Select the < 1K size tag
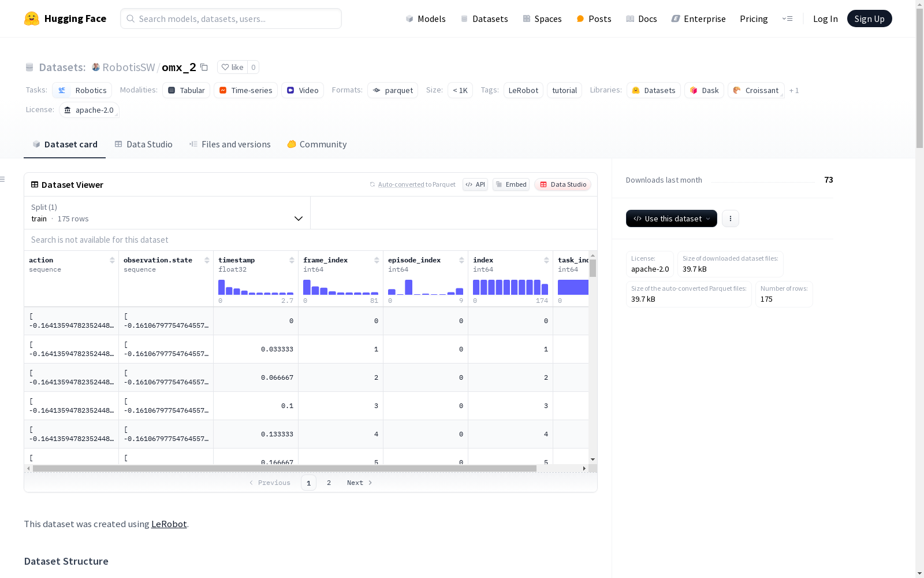The height and width of the screenshot is (578, 924). (460, 90)
